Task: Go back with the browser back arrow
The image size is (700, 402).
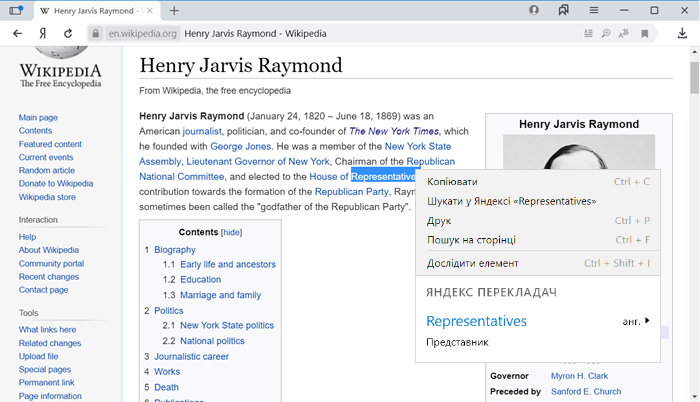Action: (x=17, y=34)
